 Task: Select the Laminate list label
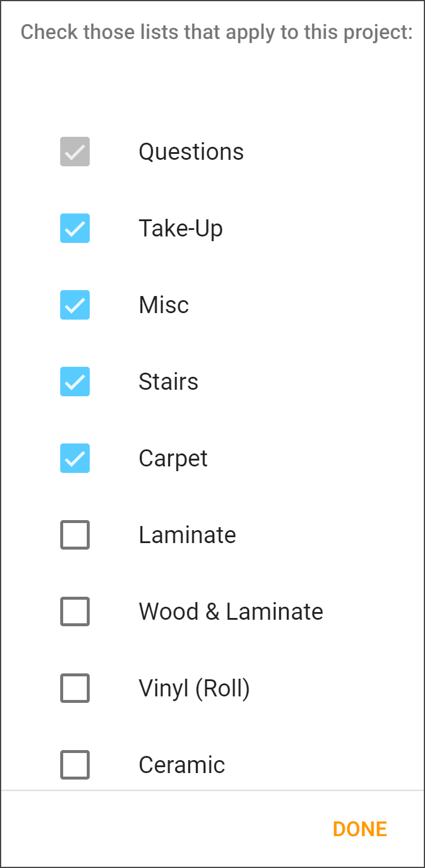187,535
